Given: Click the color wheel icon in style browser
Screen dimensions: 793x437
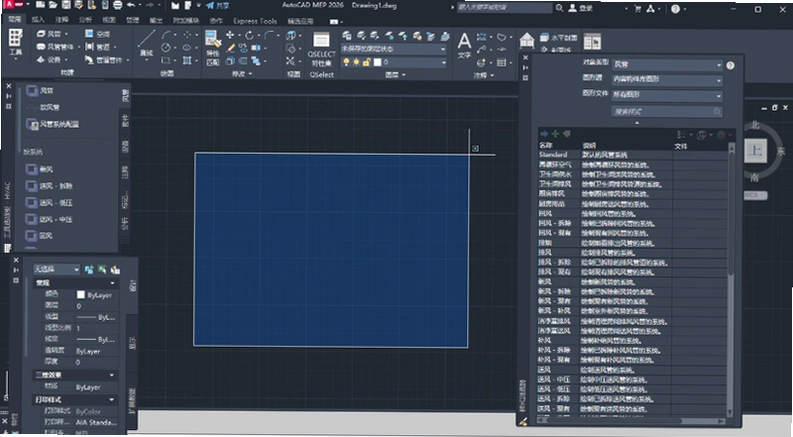Looking at the screenshot, I should tap(721, 135).
